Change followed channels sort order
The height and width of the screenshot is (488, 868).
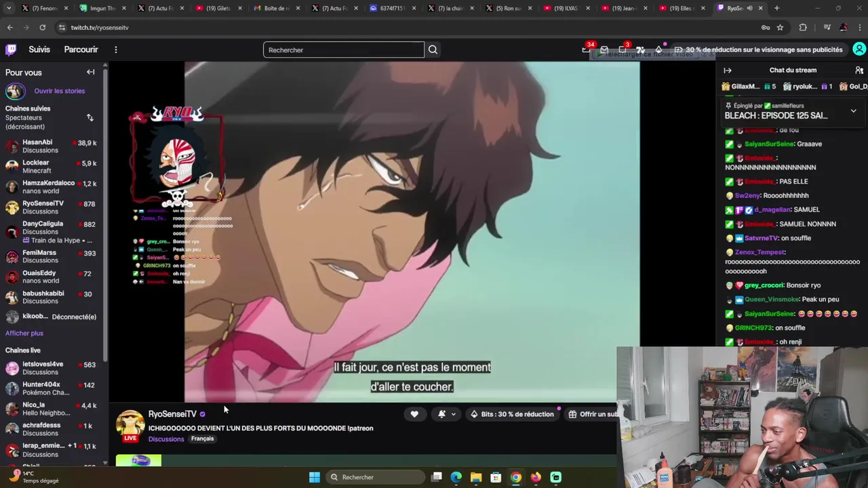pos(90,118)
